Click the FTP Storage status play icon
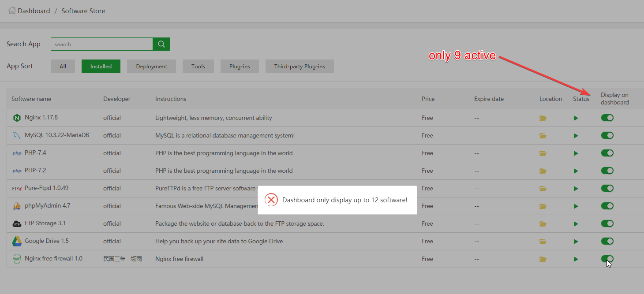This screenshot has width=644, height=294. click(x=576, y=224)
